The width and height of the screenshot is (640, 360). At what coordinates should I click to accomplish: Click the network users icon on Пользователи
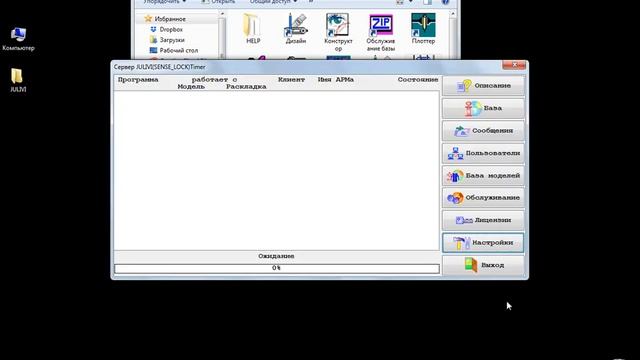click(455, 153)
